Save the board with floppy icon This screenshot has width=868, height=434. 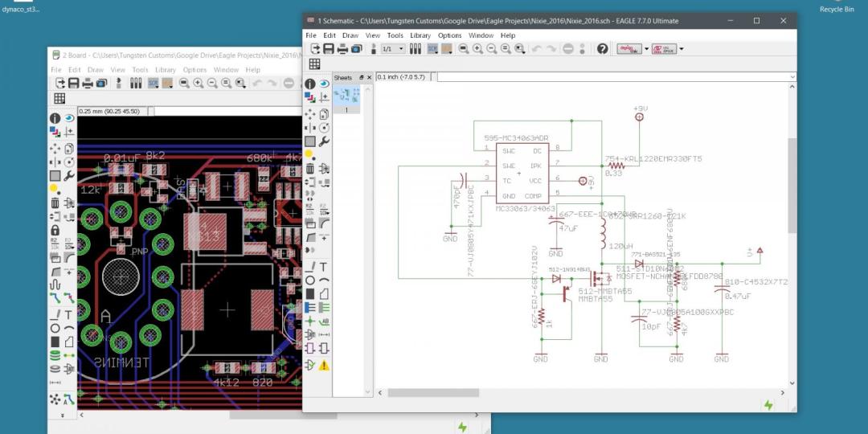[x=74, y=83]
